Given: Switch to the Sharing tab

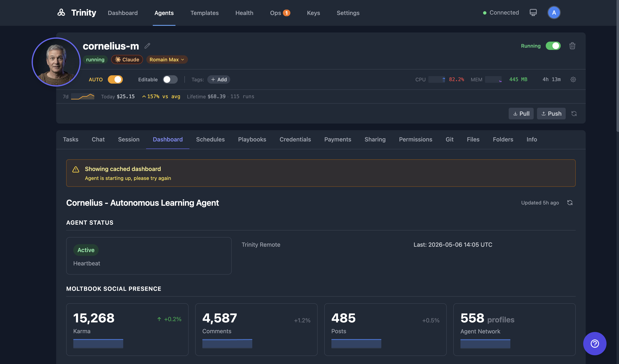Looking at the screenshot, I should click(375, 139).
